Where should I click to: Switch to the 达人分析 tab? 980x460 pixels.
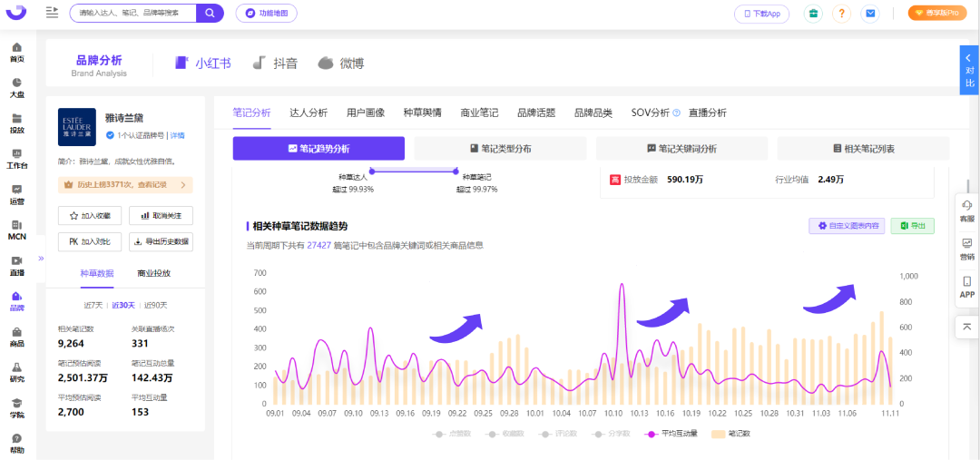(x=309, y=113)
